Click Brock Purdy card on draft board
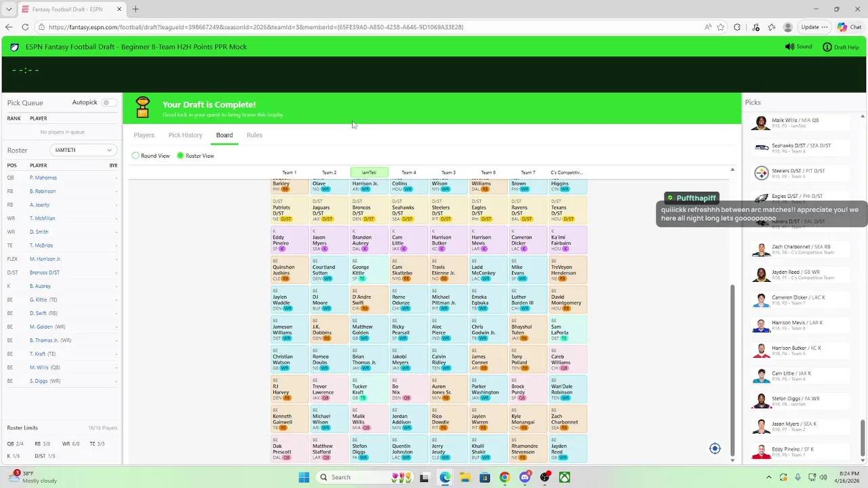868x488 pixels. pos(528,389)
